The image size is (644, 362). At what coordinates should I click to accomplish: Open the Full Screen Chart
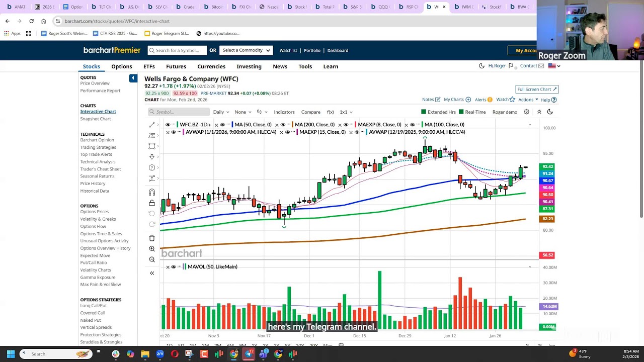coord(537,89)
